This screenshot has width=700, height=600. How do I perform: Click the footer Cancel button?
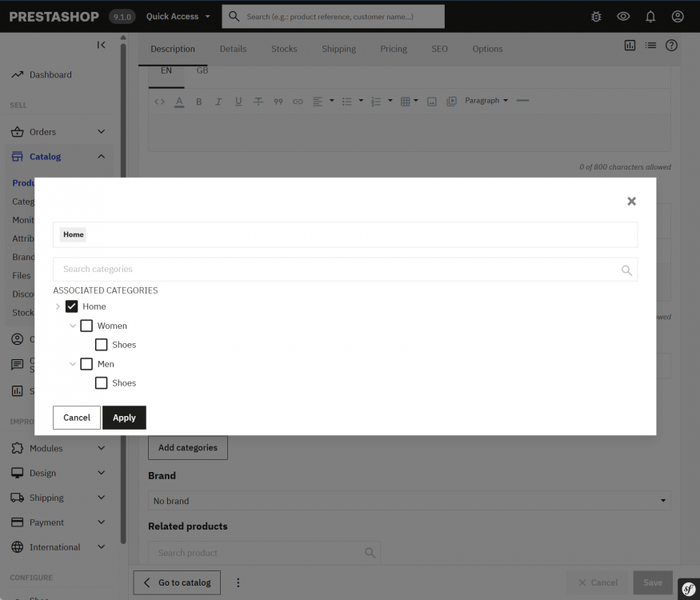598,582
